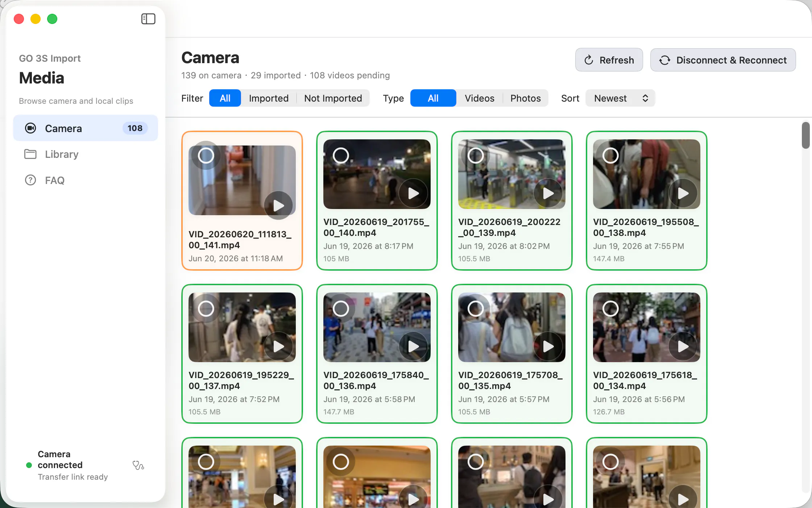
Task: Select clip 00_134.mp4 with its circle
Action: (610, 309)
